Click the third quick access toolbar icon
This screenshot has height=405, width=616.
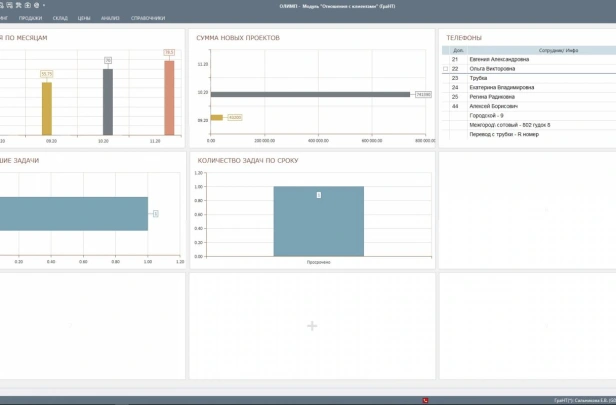click(18, 5)
